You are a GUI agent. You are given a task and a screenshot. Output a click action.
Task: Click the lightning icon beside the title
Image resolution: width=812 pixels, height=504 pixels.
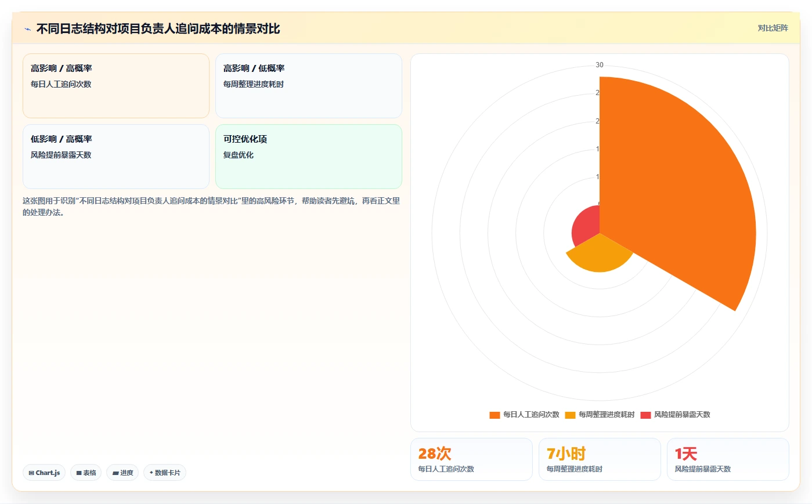click(x=27, y=29)
